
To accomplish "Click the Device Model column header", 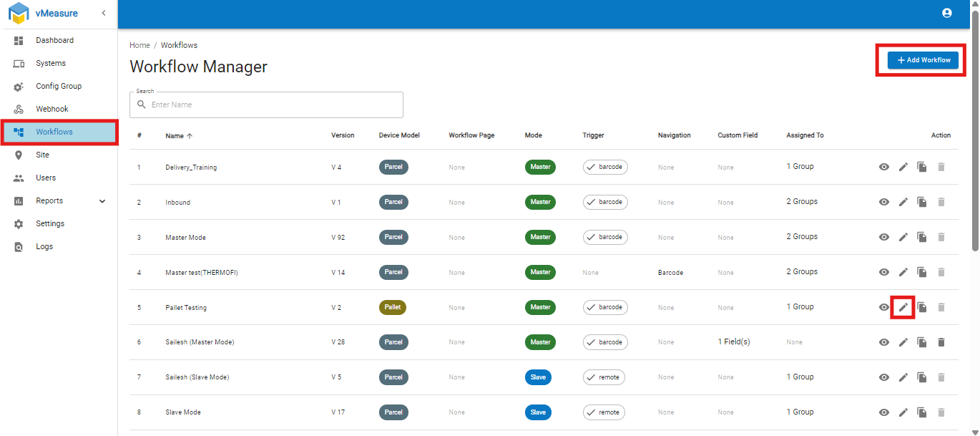I will tap(399, 135).
